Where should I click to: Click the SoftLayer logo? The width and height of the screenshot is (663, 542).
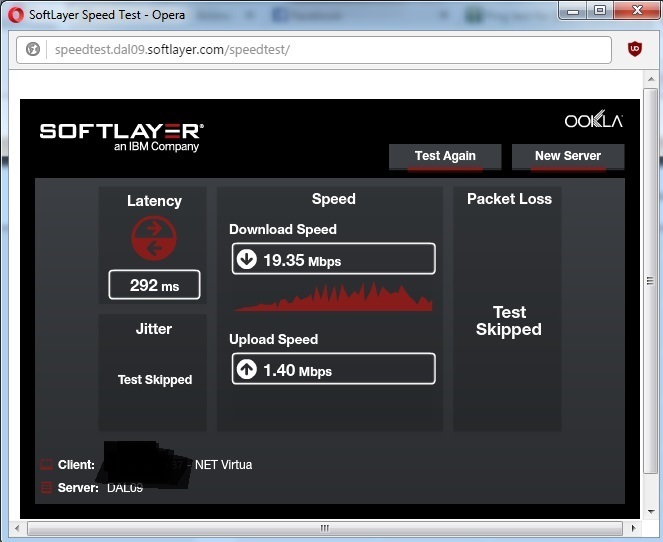coord(122,137)
